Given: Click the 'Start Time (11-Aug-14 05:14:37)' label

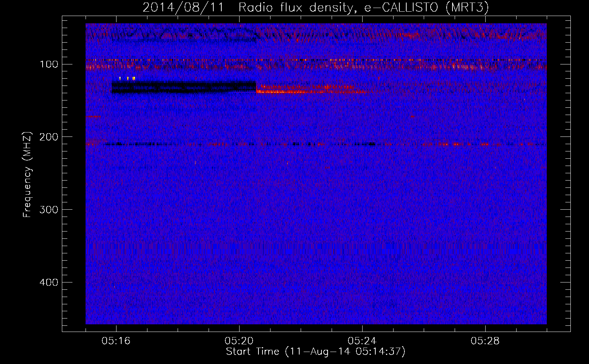Looking at the screenshot, I should coord(315,352).
